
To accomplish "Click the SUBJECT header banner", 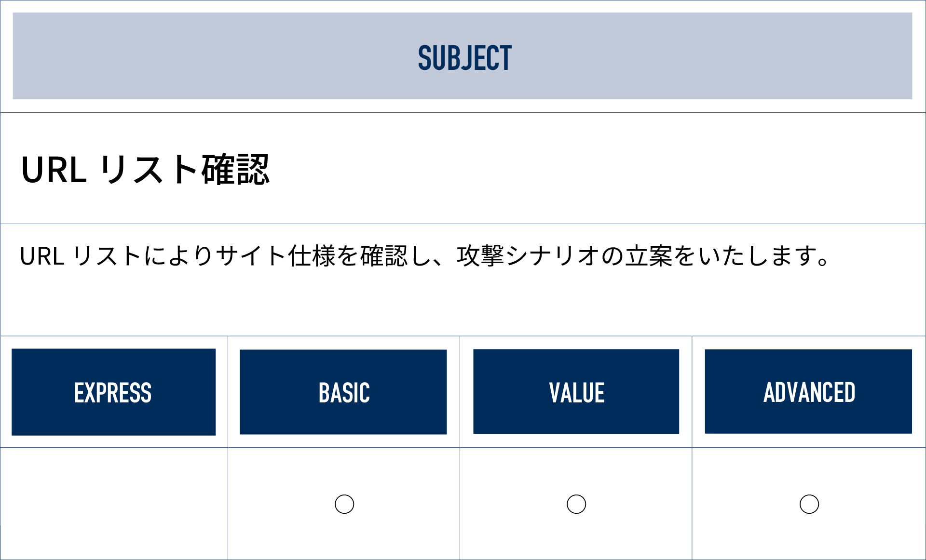I will (463, 56).
